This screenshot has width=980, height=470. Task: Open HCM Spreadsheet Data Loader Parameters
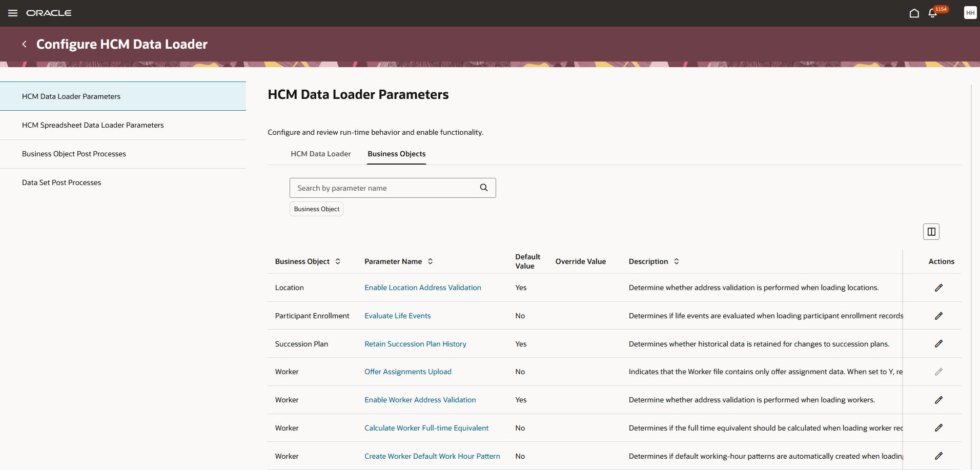tap(123, 125)
